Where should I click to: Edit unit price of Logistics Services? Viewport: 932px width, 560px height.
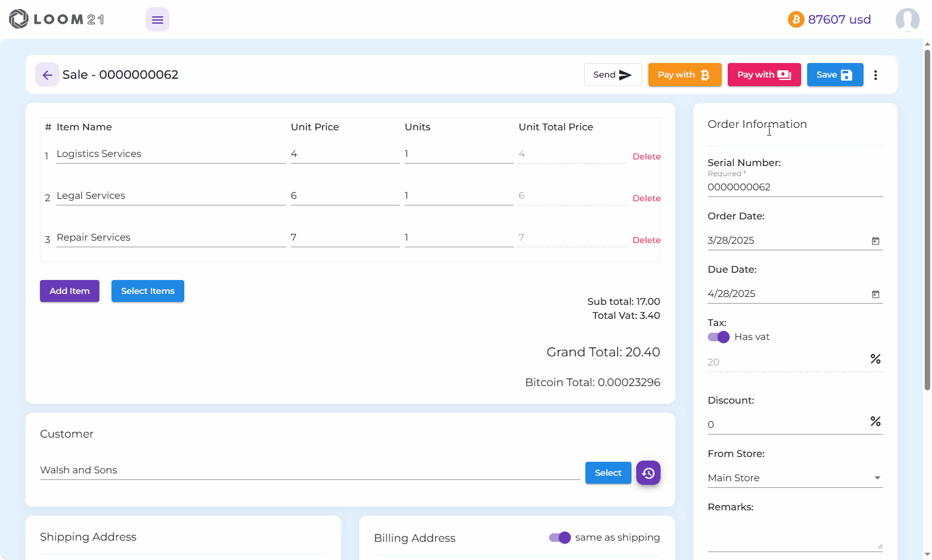tap(345, 154)
